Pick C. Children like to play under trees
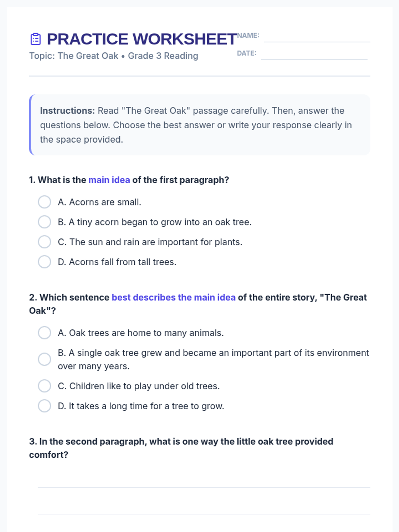Viewport: 399px width, 532px height. click(45, 386)
